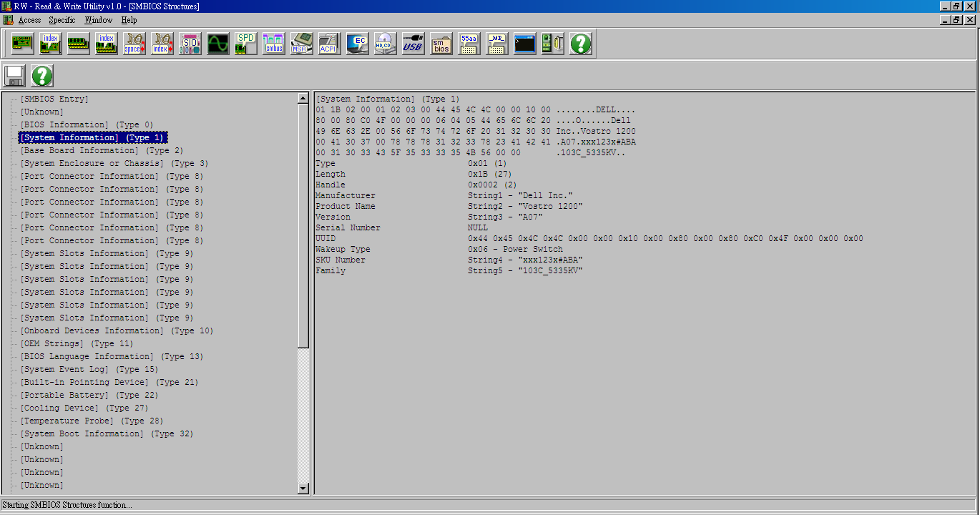Click the R/W application icon in the menu bar
The image size is (980, 515).
point(8,20)
